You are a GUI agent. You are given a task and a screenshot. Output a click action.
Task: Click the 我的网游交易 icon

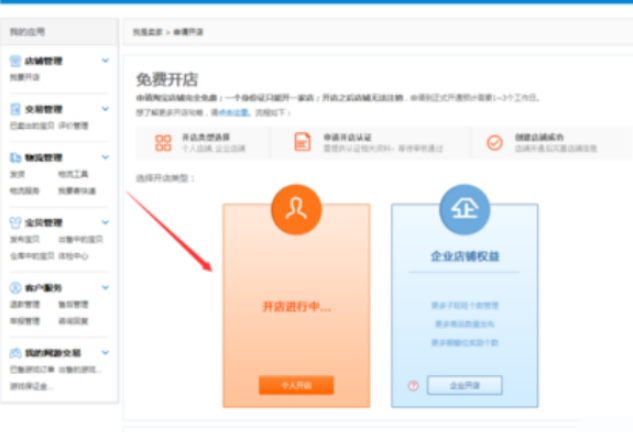16,353
